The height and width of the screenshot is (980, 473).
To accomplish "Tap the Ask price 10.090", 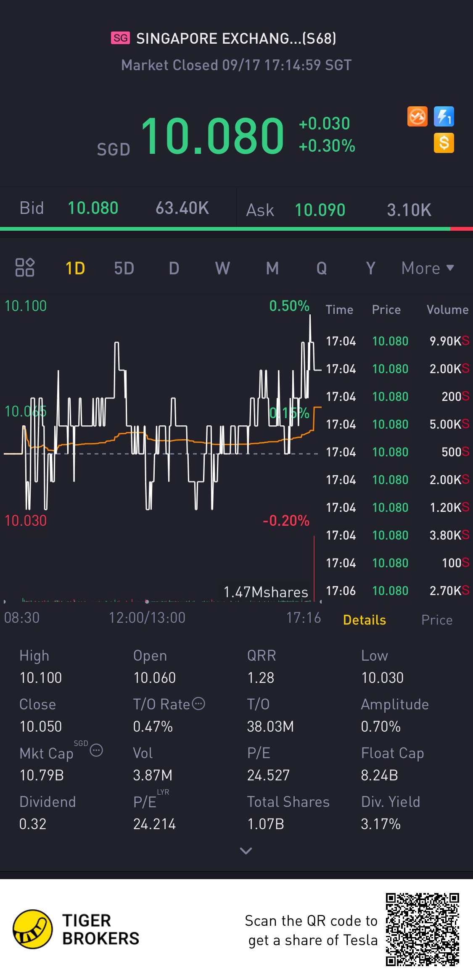I will pos(320,210).
